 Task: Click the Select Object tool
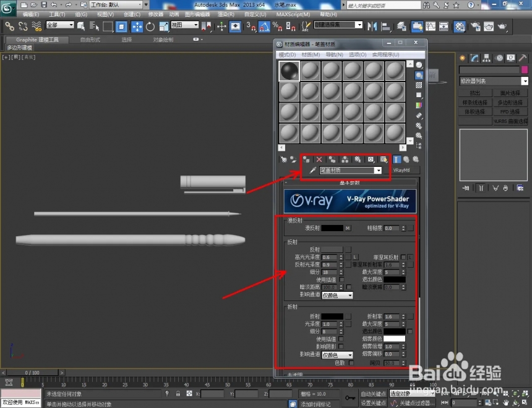81,26
